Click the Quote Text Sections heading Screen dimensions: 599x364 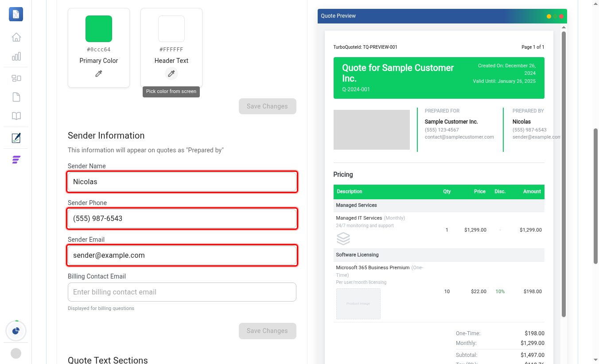click(x=108, y=360)
